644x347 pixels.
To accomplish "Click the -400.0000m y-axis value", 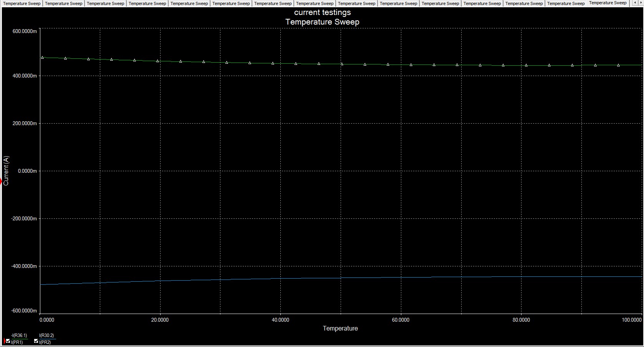I will tap(24, 266).
